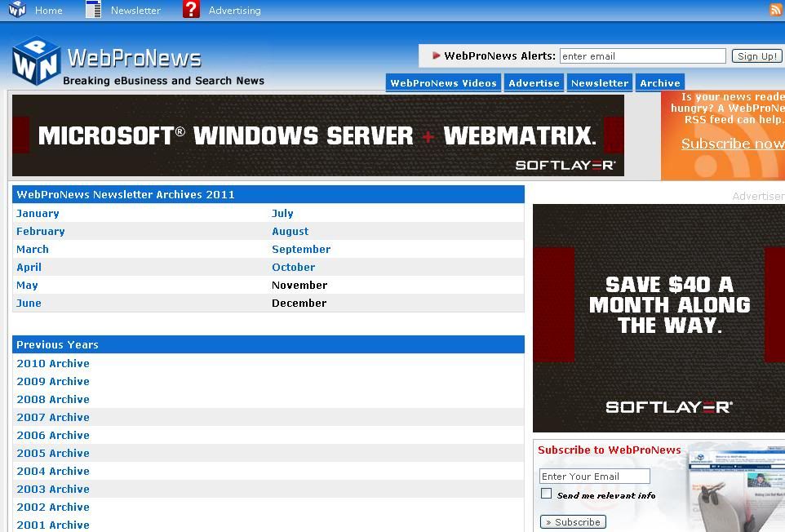
Task: Click the newsletter preview thumbnail image
Action: pyautogui.click(x=735, y=488)
